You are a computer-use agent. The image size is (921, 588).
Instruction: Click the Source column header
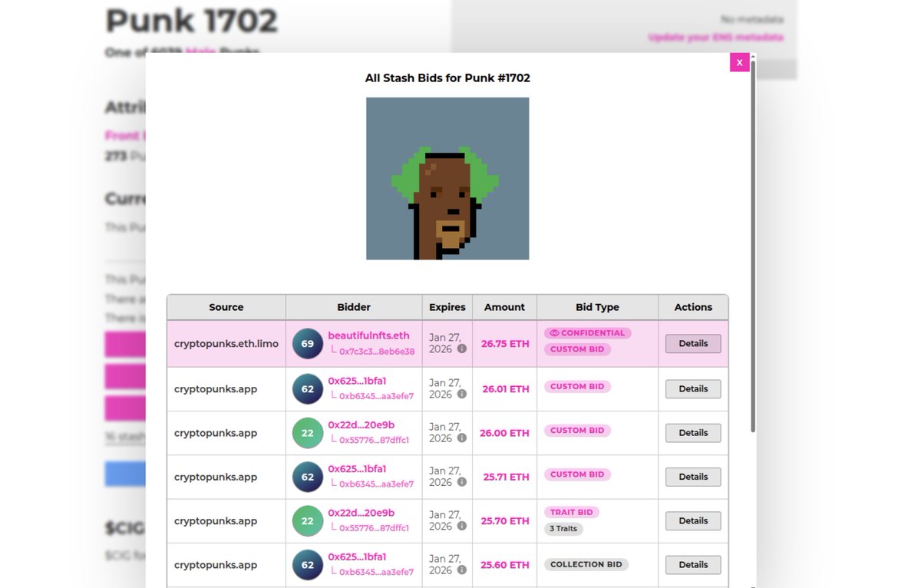[x=226, y=307]
